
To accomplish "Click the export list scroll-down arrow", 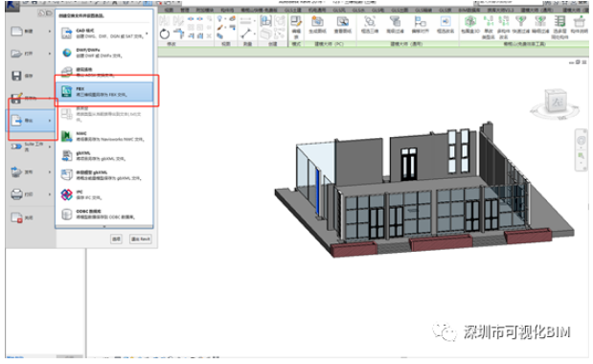I will [x=104, y=227].
